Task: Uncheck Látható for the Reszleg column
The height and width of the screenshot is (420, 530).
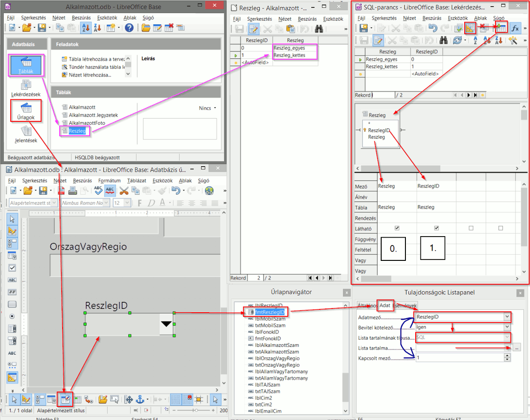Action: tap(397, 228)
